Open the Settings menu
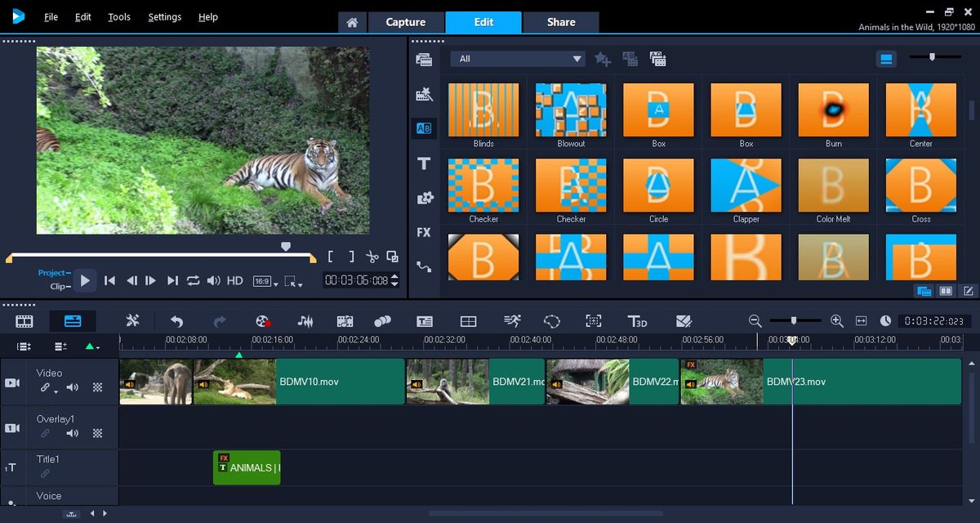980x523 pixels. tap(164, 16)
